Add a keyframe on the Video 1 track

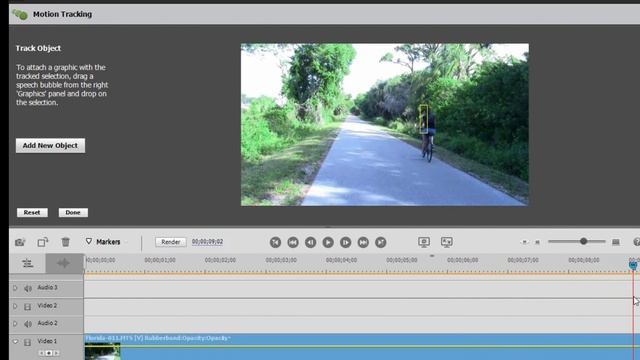[x=49, y=353]
